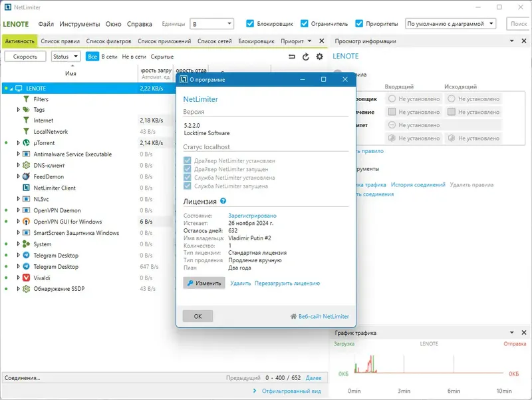This screenshot has width=532, height=400.
Task: Click the FeedDemon app icon
Action: 26,176
